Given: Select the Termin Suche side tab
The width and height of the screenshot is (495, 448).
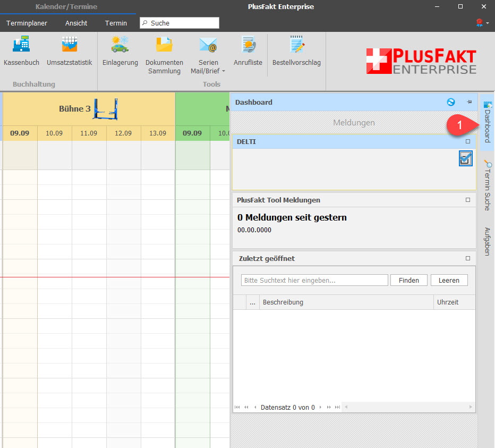Looking at the screenshot, I should click(488, 185).
